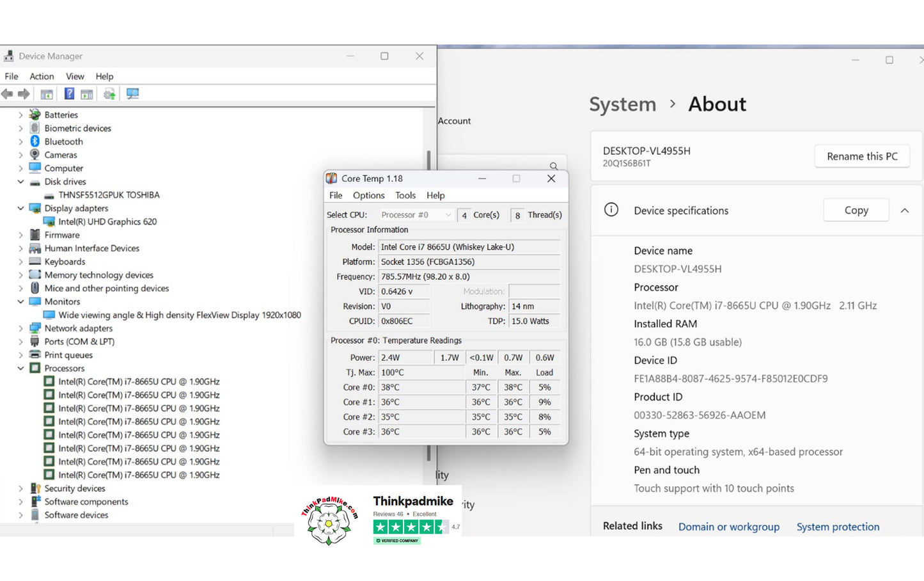The image size is (924, 581).
Task: Open Core Temp's Tools menu
Action: pos(405,195)
